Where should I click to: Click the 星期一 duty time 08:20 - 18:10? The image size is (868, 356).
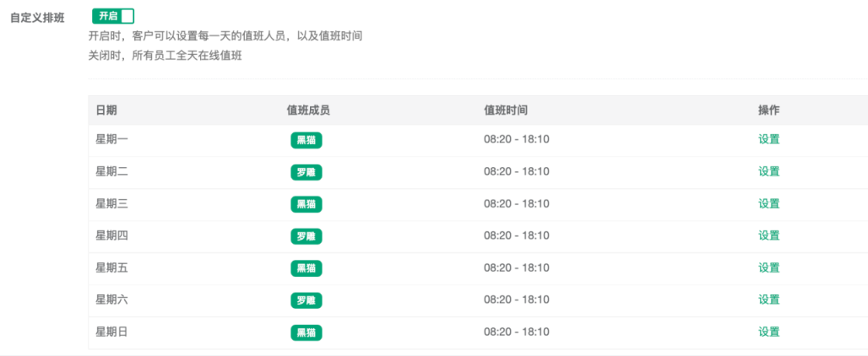tap(516, 139)
